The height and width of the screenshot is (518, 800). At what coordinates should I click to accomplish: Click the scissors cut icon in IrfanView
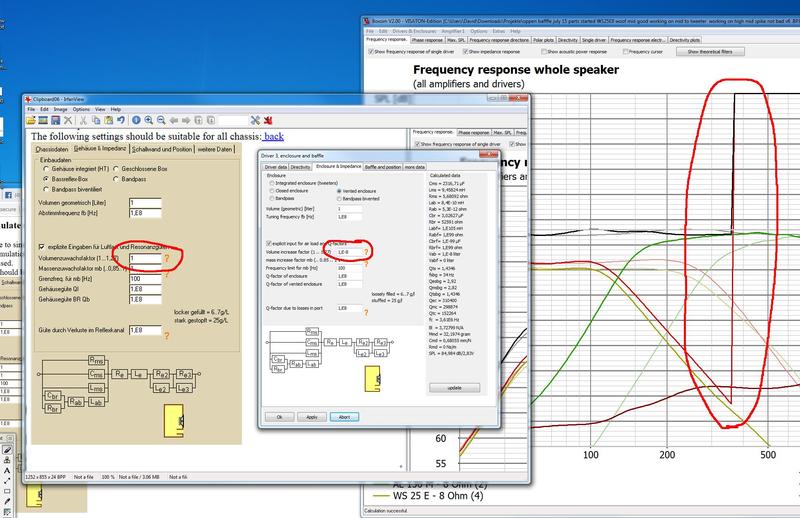tap(82, 120)
